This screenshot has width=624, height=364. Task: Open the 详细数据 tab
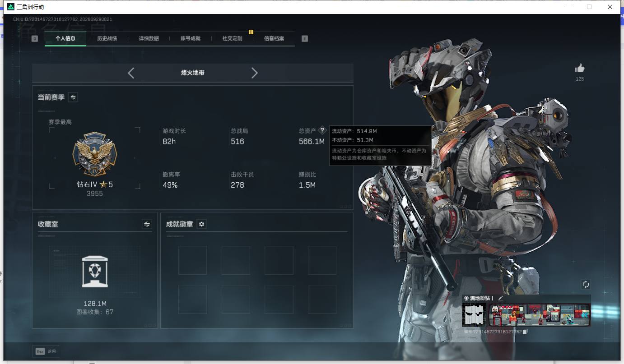pos(149,39)
